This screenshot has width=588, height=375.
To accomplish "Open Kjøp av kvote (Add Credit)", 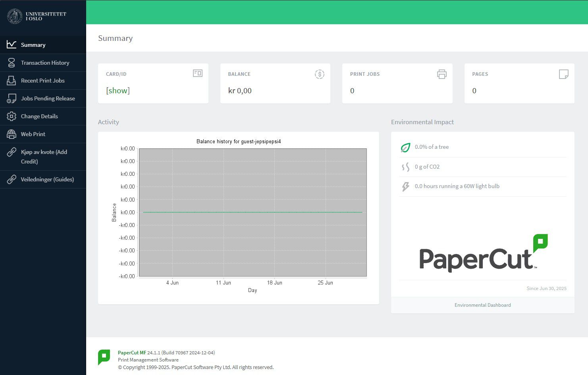I will pos(43,157).
